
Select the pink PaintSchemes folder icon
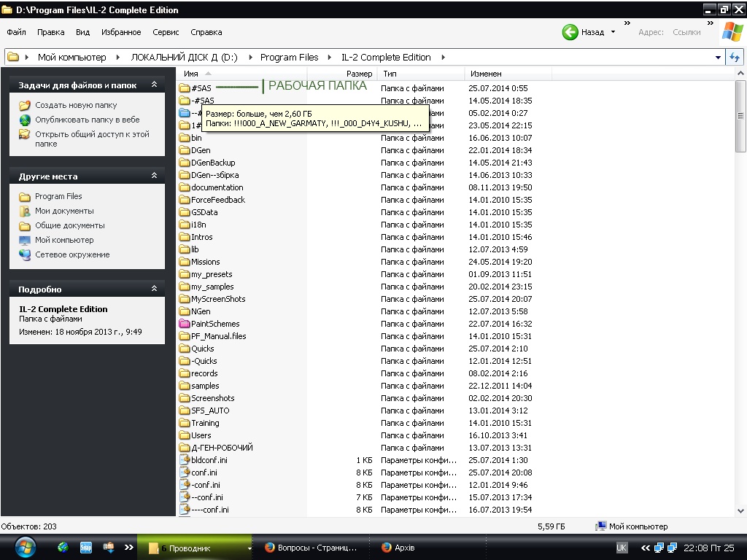(x=185, y=323)
